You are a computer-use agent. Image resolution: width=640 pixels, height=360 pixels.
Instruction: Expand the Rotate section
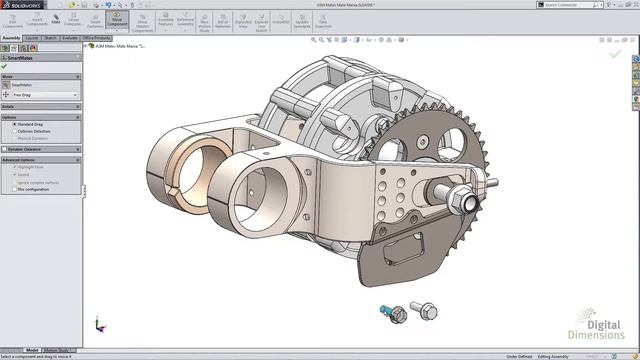[78, 107]
